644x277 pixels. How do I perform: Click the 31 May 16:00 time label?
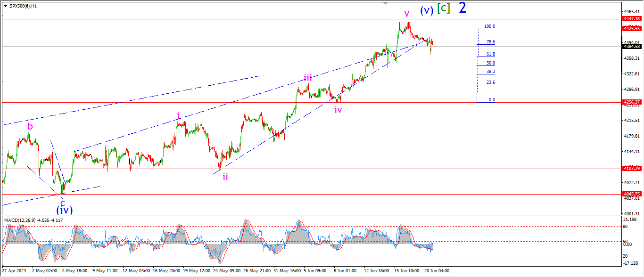tap(288, 271)
